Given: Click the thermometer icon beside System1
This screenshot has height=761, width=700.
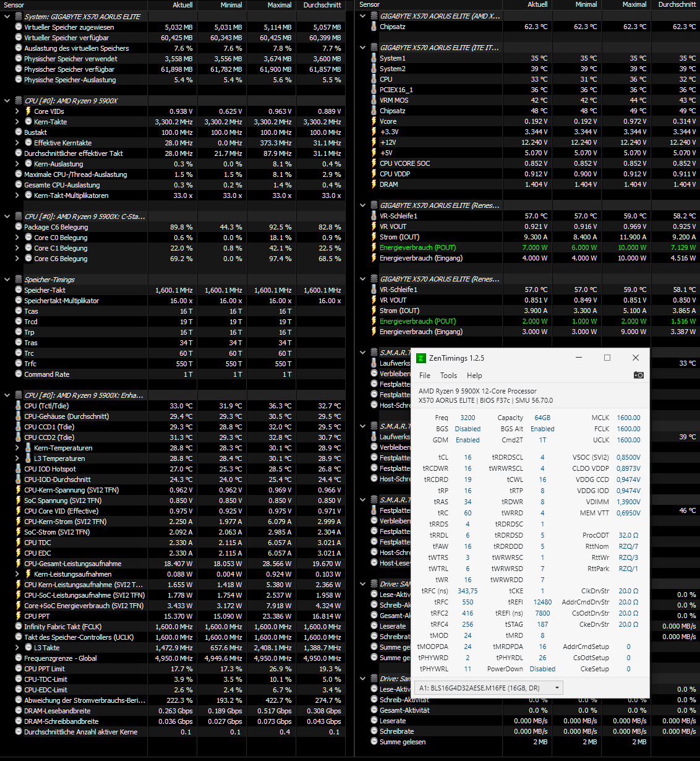Looking at the screenshot, I should pos(372,58).
